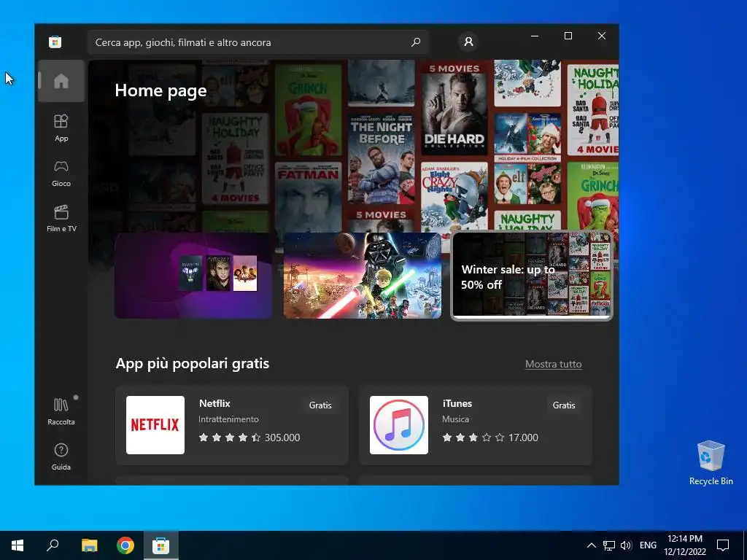Screen dimensions: 747x560
Task: Open the Gioco section in sidebar
Action: 61,174
